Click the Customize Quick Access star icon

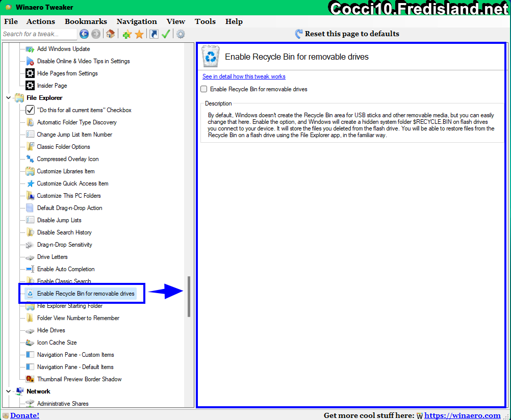tap(30, 183)
